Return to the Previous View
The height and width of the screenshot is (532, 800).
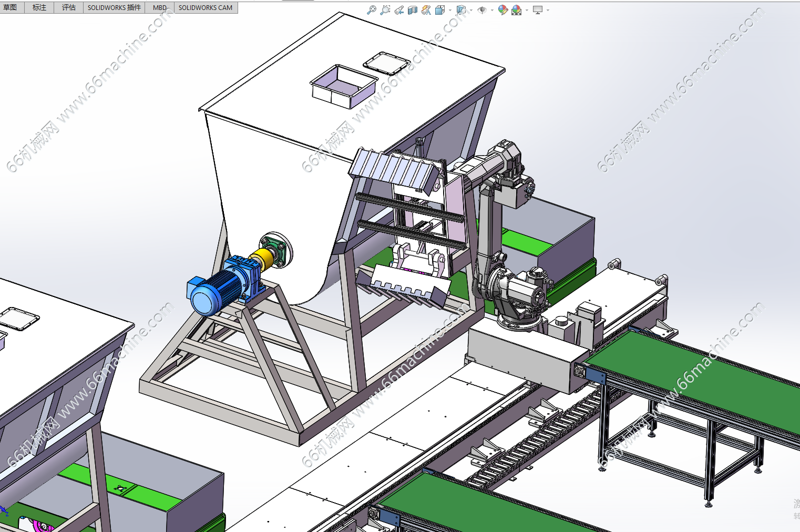pyautogui.click(x=399, y=10)
